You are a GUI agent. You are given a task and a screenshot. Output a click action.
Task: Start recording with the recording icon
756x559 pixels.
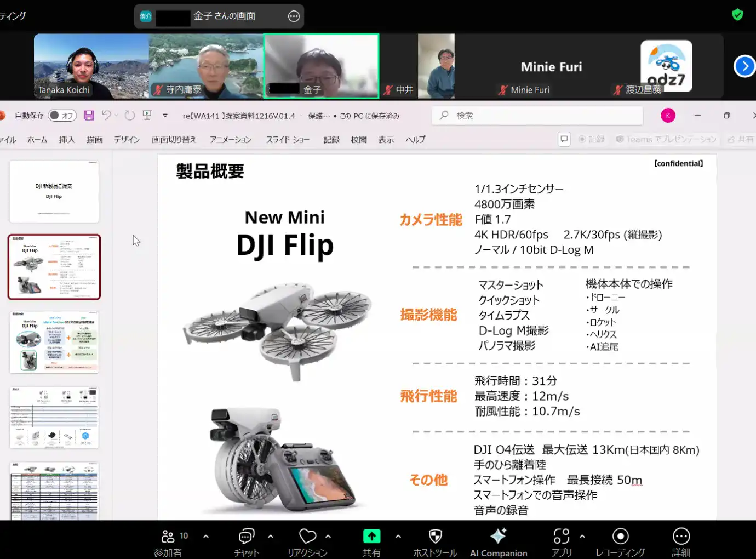coord(620,536)
